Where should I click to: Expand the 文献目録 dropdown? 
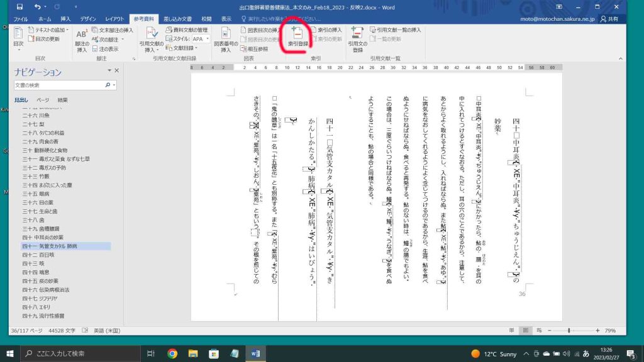tap(196, 48)
